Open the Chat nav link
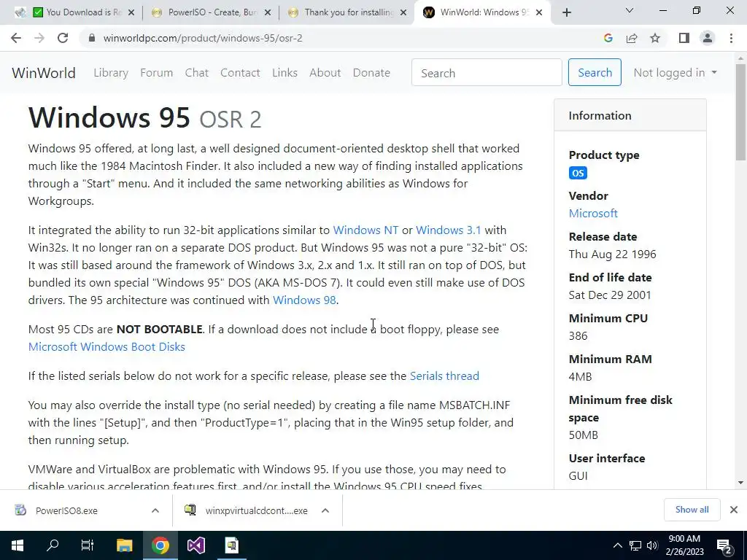This screenshot has height=560, width=747. 197,73
